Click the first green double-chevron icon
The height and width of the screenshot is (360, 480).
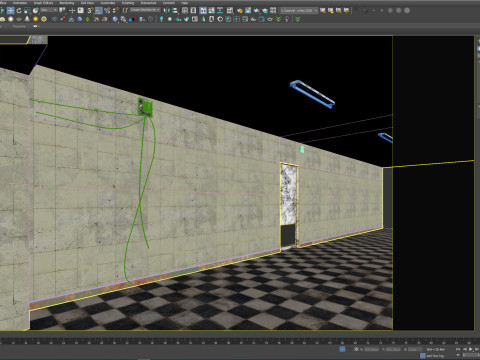point(278,19)
